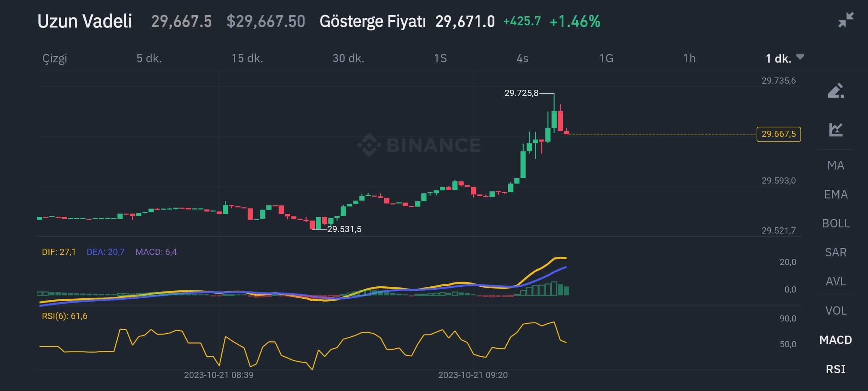Click the high marker 29.725,8
Viewport: 868px width, 391px height.
tap(521, 93)
